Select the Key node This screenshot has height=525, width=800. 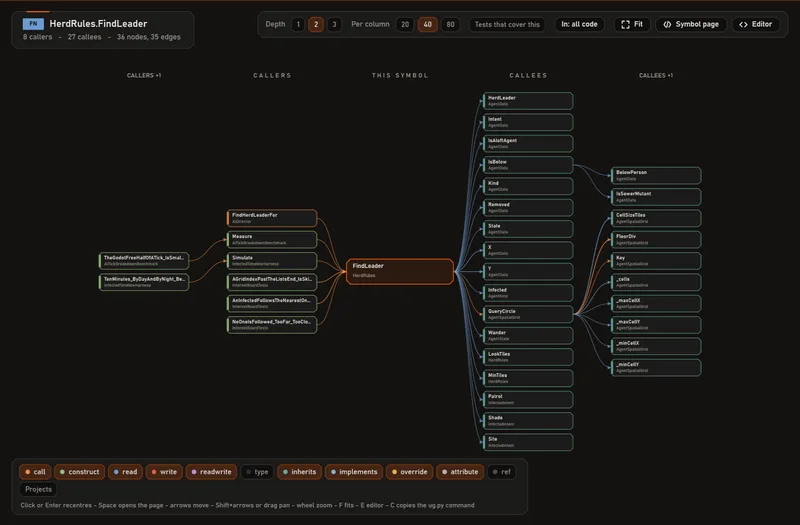tap(656, 261)
